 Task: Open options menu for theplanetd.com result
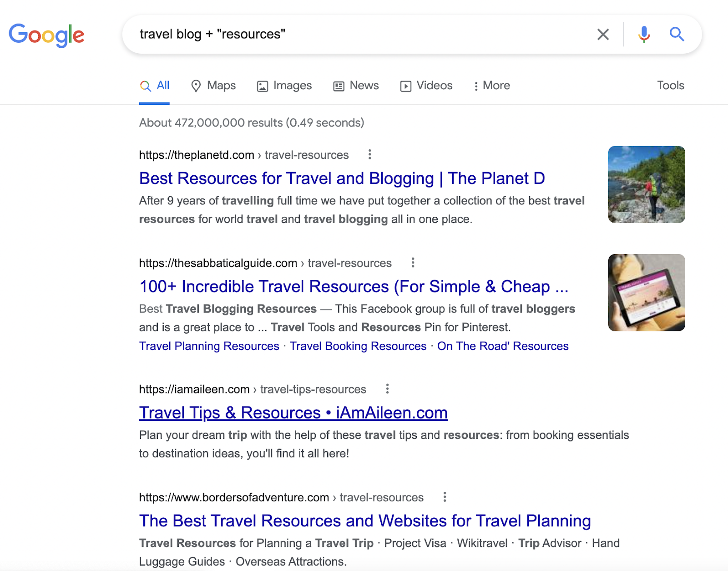tap(370, 154)
